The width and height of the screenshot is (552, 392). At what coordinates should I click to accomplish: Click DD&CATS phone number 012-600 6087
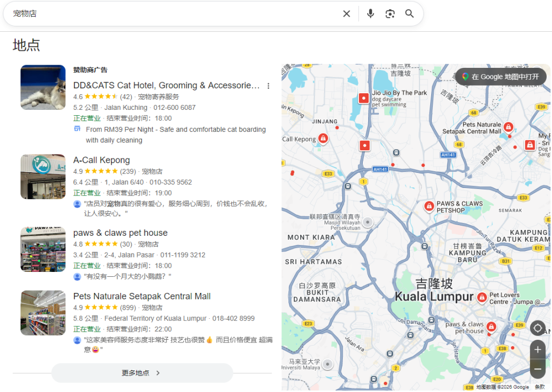[174, 108]
